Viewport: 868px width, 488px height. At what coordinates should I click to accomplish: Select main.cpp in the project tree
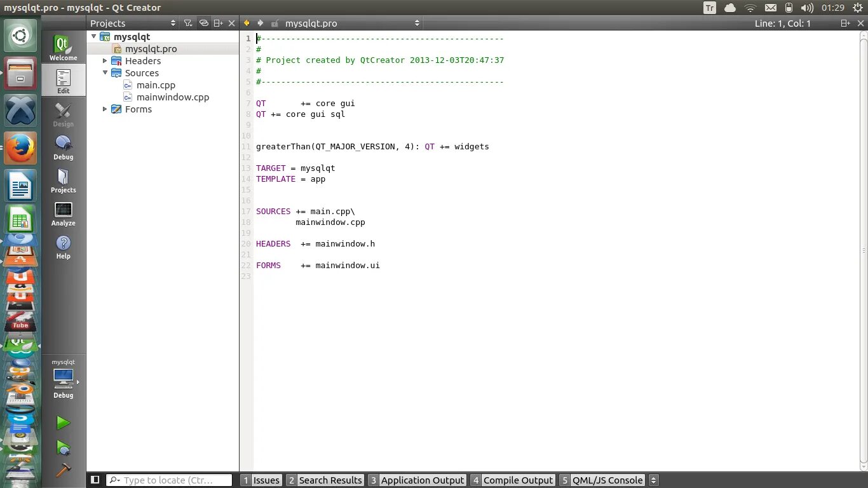[x=156, y=85]
